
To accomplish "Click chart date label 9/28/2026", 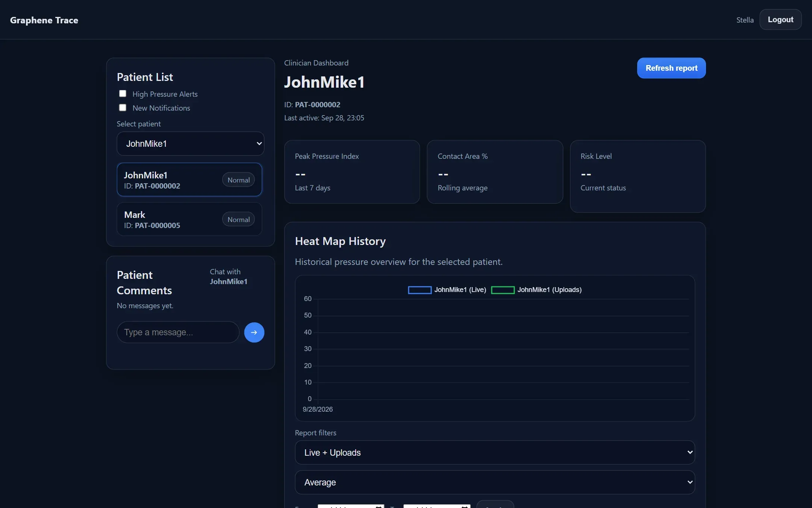I will [x=318, y=409].
